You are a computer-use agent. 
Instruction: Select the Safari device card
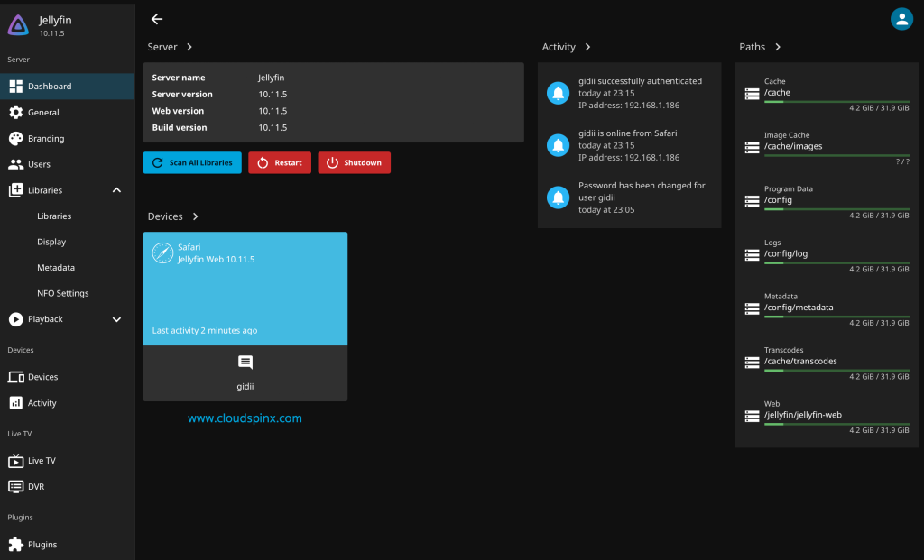point(245,289)
